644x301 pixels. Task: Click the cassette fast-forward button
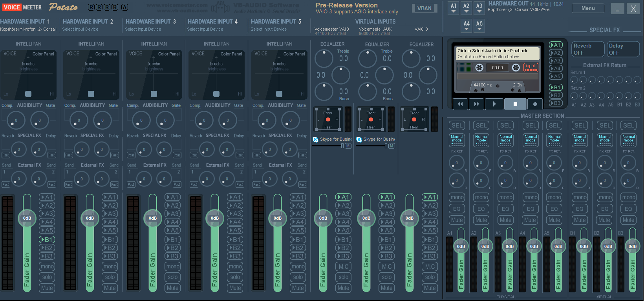tap(476, 104)
